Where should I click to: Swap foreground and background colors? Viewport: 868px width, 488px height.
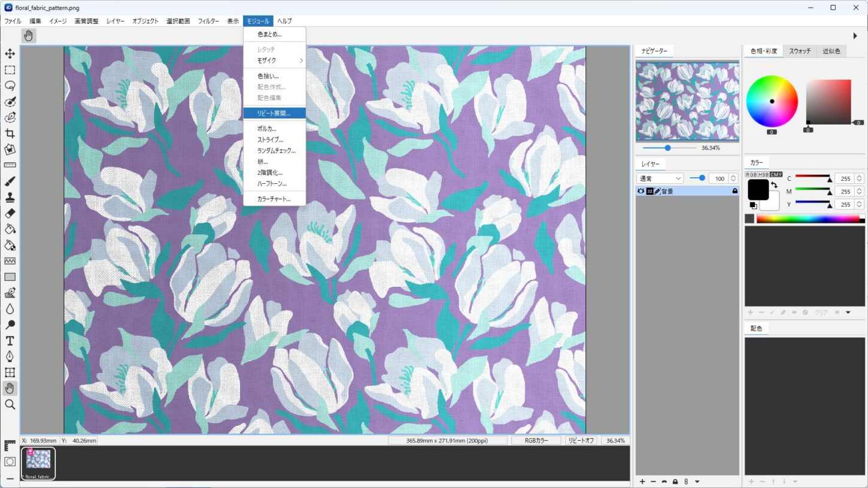tap(774, 185)
